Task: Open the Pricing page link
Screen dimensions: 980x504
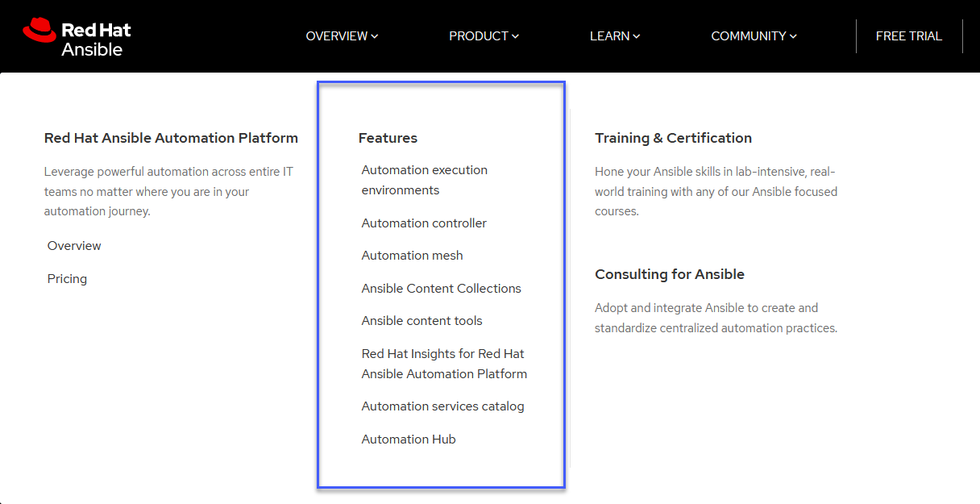Action: pyautogui.click(x=67, y=278)
